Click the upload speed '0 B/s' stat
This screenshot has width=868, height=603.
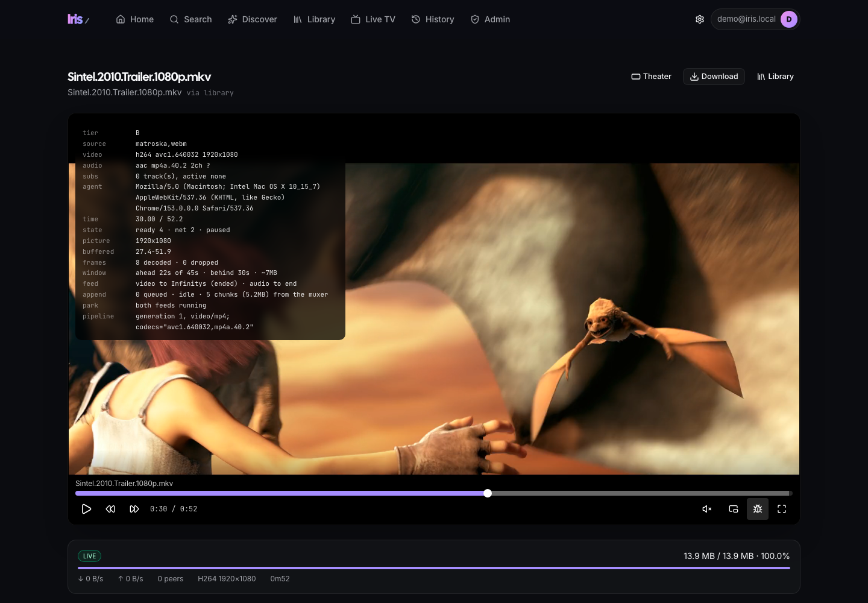[130, 579]
